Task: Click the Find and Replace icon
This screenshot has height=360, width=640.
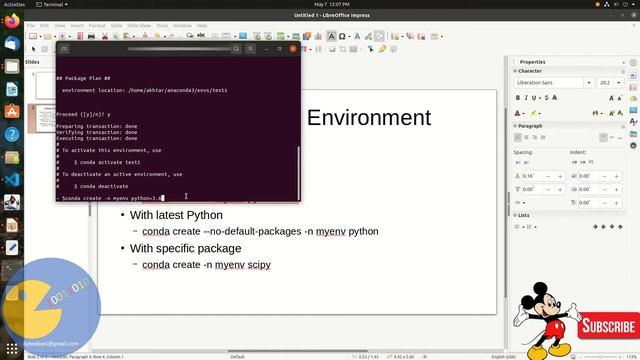Action: coord(190,36)
